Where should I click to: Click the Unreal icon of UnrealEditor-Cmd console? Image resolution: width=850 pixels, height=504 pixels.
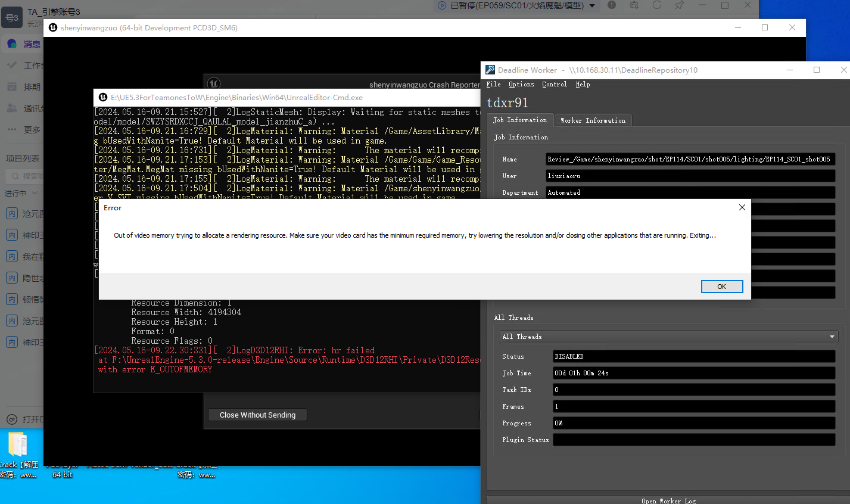click(103, 97)
